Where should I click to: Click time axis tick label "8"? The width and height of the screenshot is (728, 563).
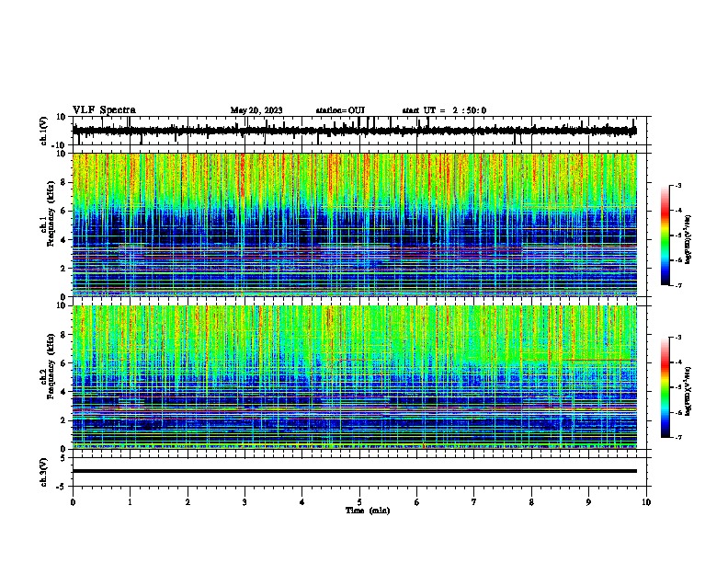531,502
